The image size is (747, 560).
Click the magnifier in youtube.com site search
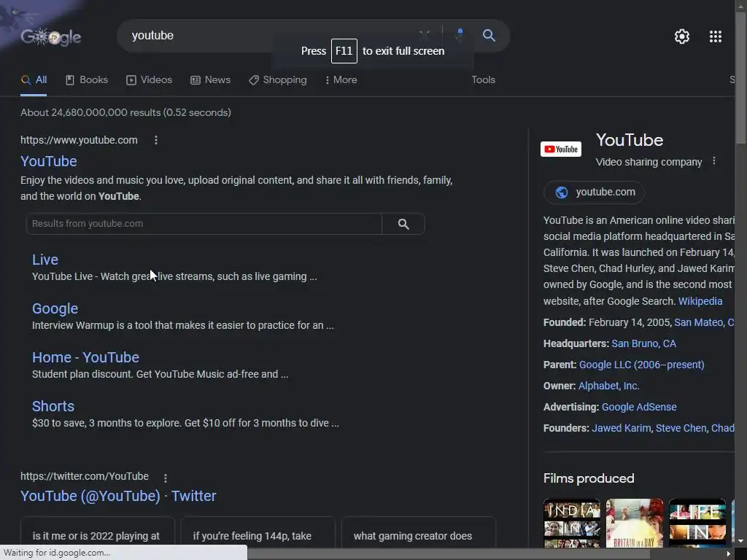(x=403, y=224)
